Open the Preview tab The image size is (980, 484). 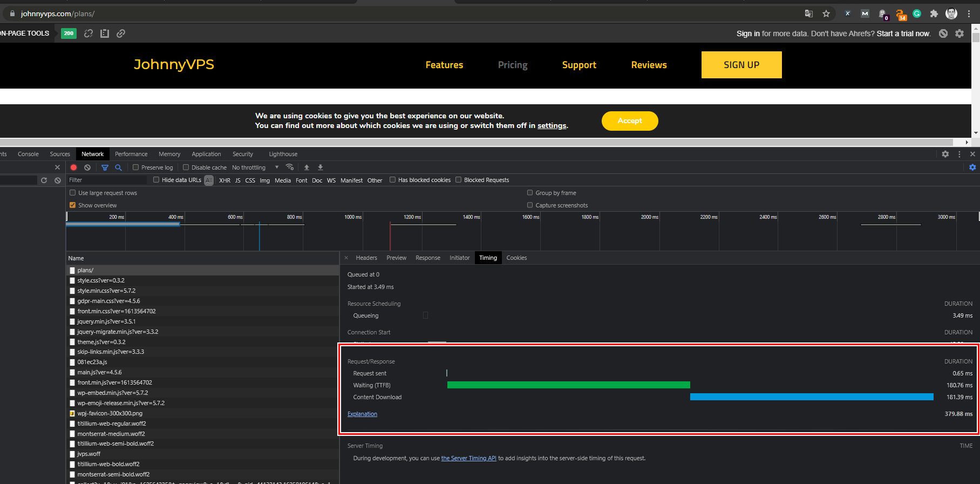tap(397, 258)
